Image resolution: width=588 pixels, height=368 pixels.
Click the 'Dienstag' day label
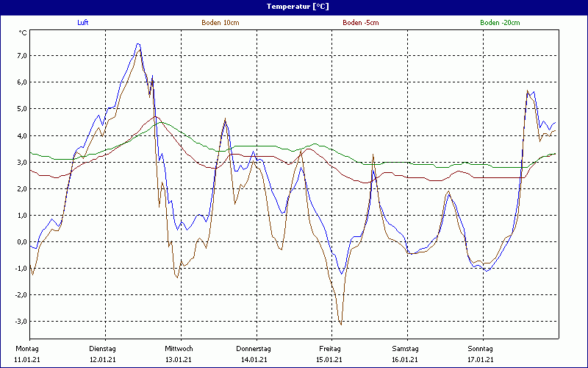(102, 348)
